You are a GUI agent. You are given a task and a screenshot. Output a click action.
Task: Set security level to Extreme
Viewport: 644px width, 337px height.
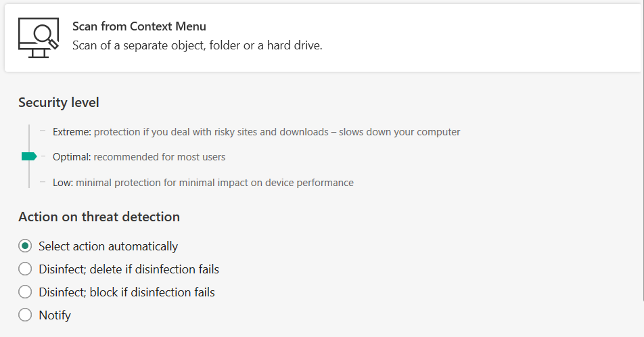(x=72, y=132)
